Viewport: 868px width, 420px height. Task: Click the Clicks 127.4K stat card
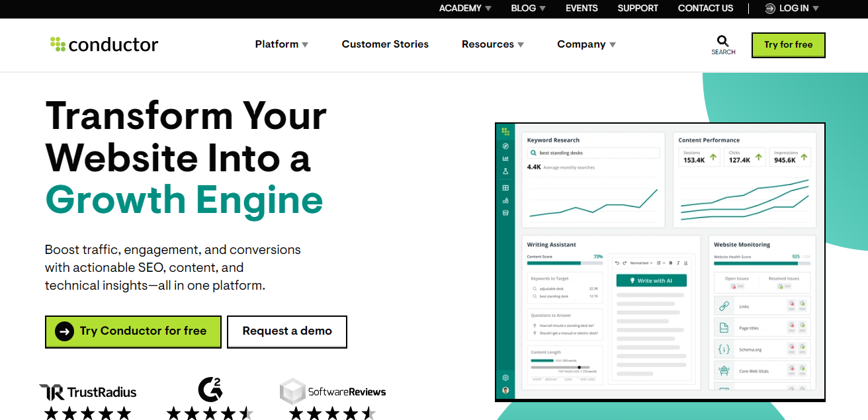pos(745,157)
